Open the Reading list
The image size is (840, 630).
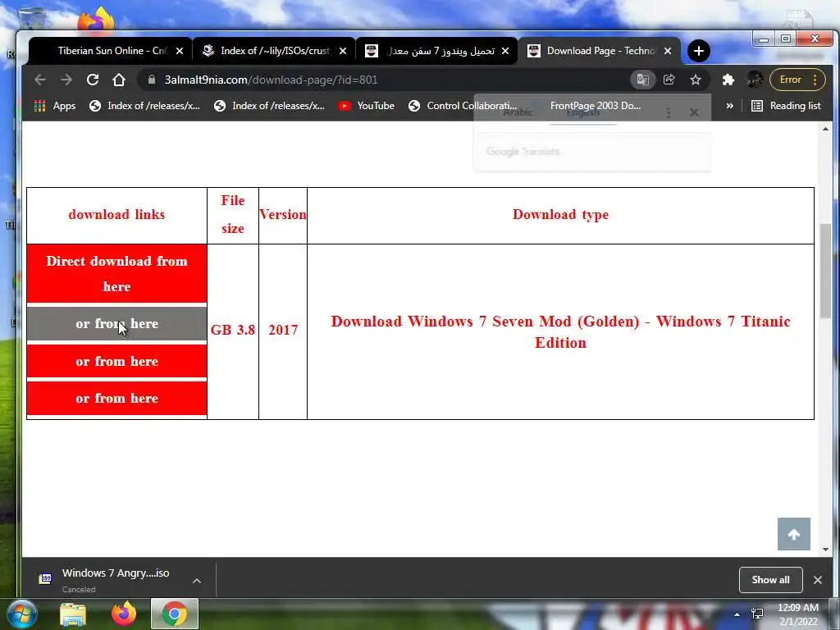(786, 106)
